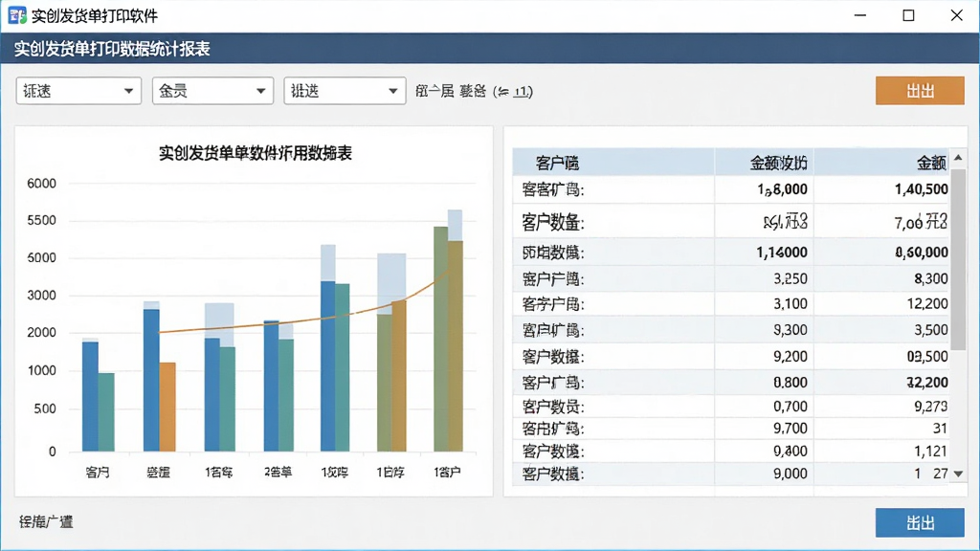980x551 pixels.
Task: Select the 9,700 value
Action: tap(790, 429)
